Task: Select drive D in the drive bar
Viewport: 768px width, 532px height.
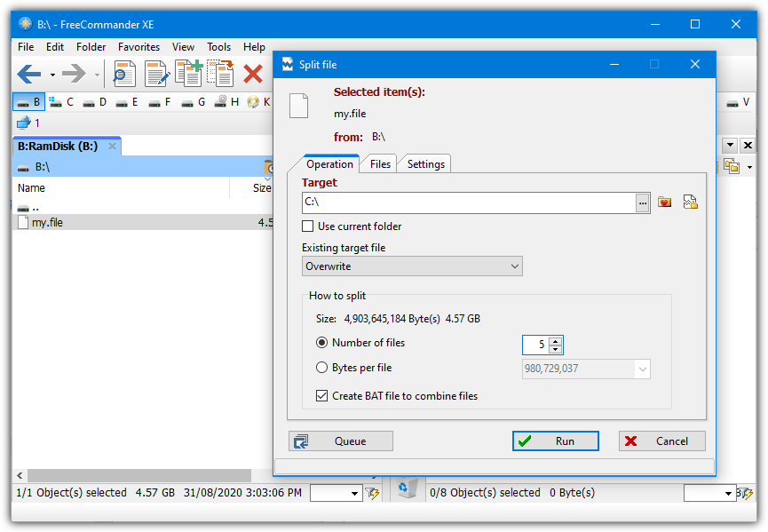Action: tap(94, 102)
